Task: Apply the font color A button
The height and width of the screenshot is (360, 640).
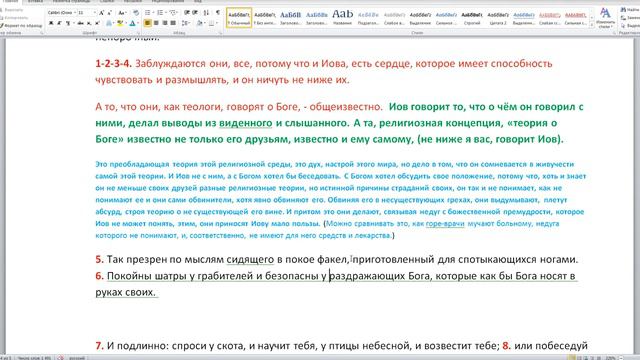Action: 132,23
